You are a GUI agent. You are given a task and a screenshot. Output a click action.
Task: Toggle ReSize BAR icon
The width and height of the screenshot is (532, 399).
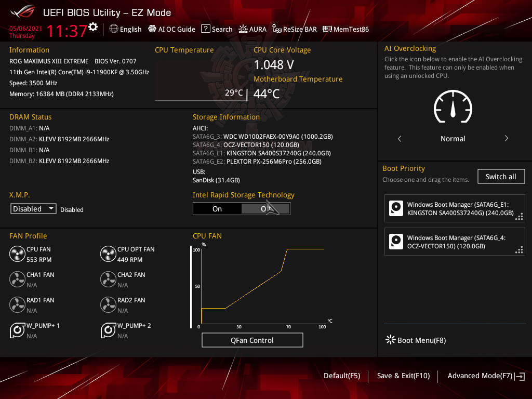click(276, 29)
